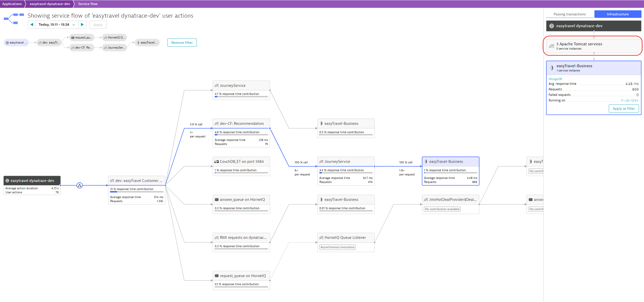Select easyTravel-Business node with 0.5 % contribution
This screenshot has width=644, height=302.
coord(346,128)
